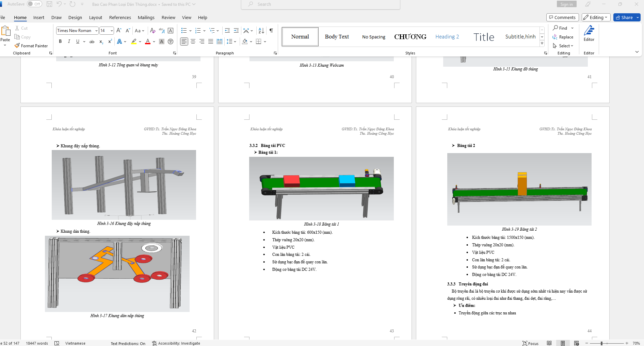Toggle italic formatting
The image size is (644, 346).
[69, 42]
